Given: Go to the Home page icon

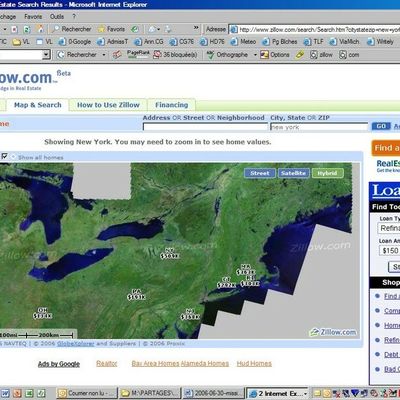Looking at the screenshot, I should [40, 29].
